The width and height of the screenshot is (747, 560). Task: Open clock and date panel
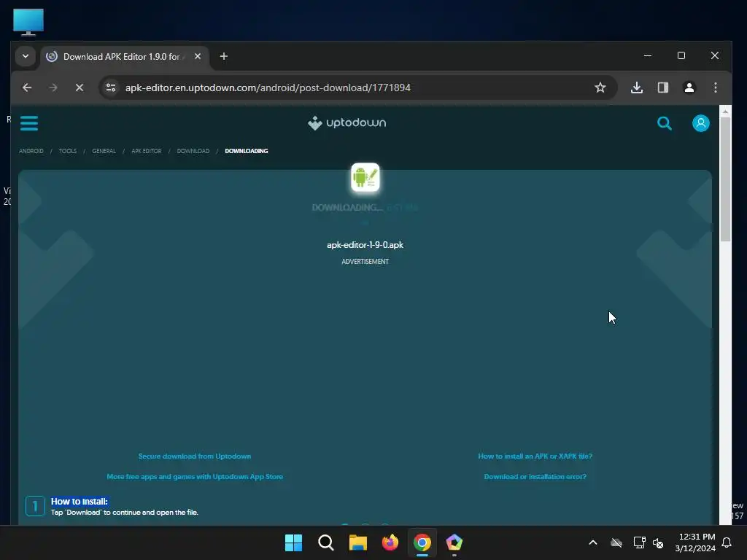tap(695, 542)
